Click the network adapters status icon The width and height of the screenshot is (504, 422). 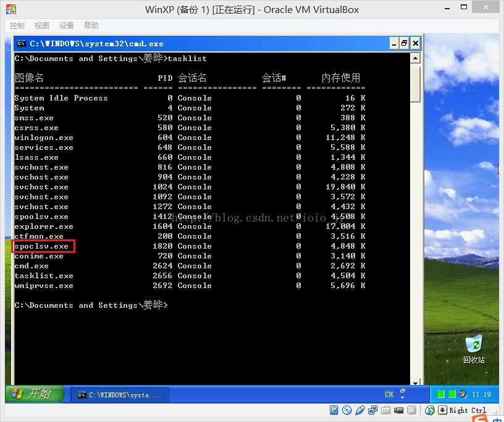click(x=373, y=410)
